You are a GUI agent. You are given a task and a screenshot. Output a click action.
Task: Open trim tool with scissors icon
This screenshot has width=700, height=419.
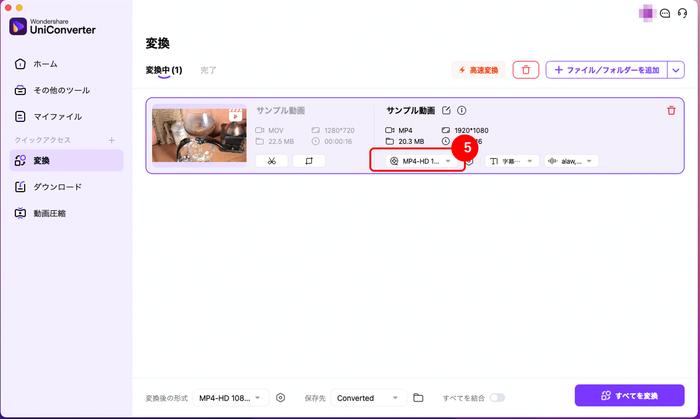point(271,161)
